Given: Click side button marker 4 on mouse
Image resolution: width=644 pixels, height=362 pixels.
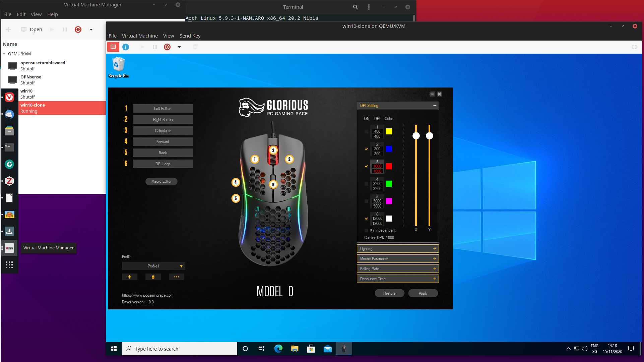Looking at the screenshot, I should point(236,182).
